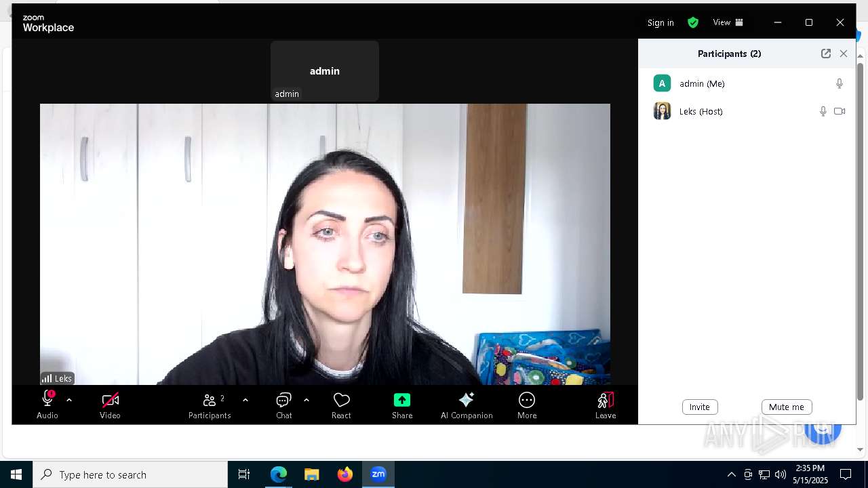Open the View layout menu
This screenshot has width=868, height=488.
click(728, 22)
